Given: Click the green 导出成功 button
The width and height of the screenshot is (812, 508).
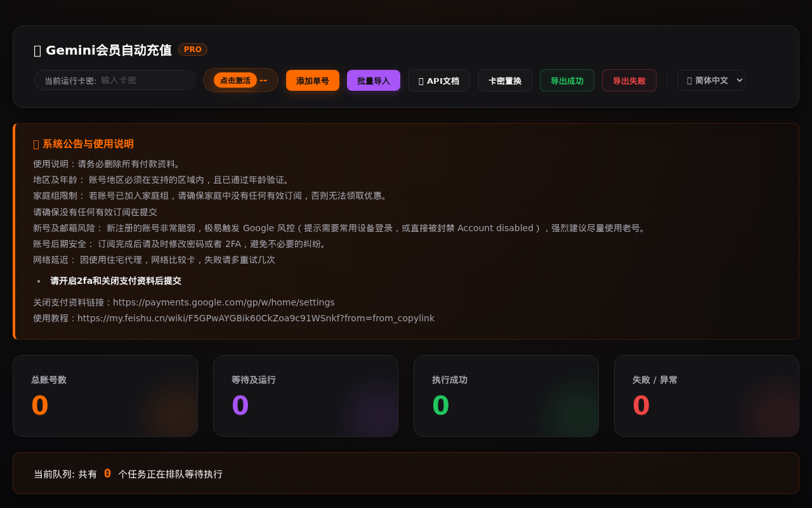Looking at the screenshot, I should click(567, 81).
